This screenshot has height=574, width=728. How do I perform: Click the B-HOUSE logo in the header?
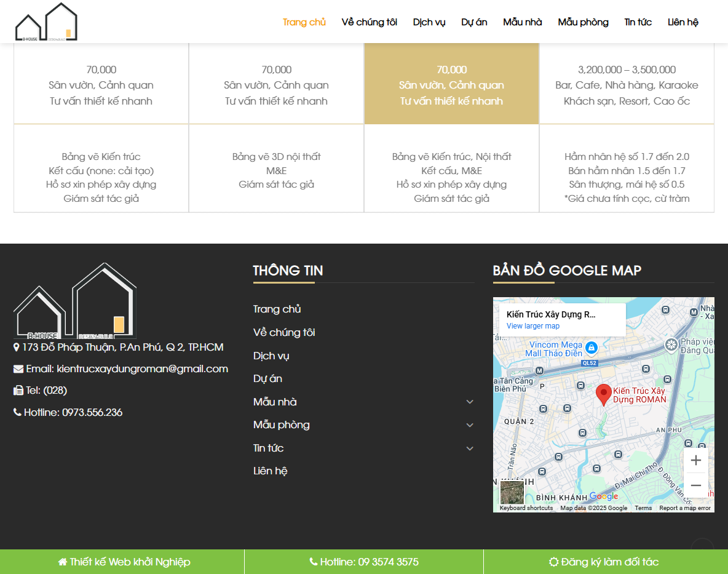tap(46, 20)
